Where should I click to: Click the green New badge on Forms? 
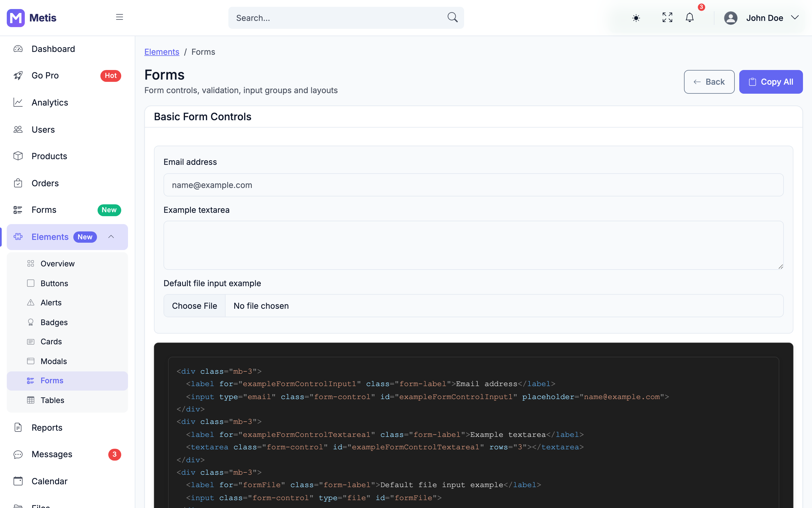pyautogui.click(x=109, y=210)
